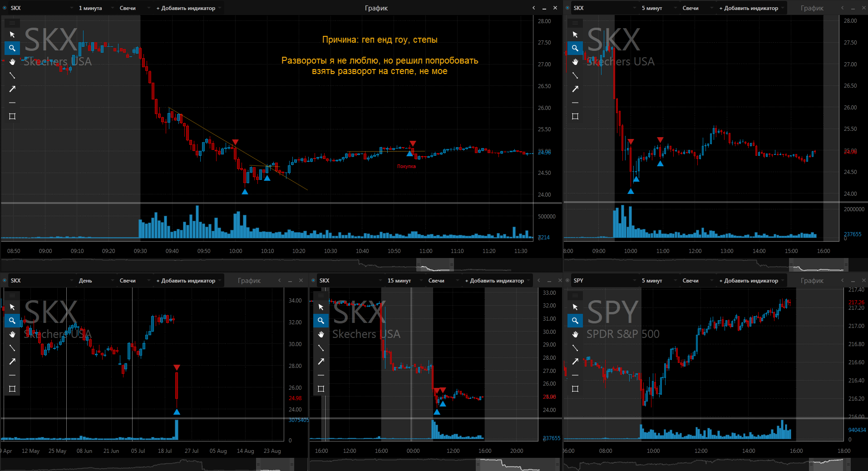
Task: Choose hand tool in top-right SKX 5-minute chart
Action: [x=575, y=62]
